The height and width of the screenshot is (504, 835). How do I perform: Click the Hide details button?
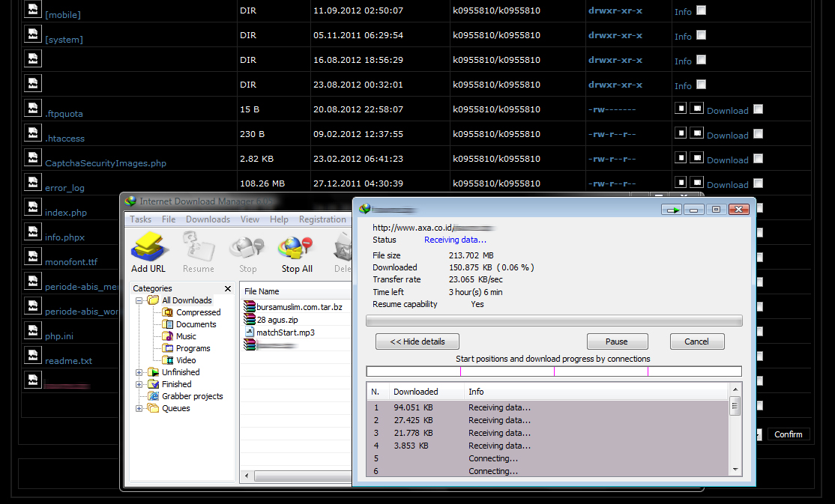417,341
